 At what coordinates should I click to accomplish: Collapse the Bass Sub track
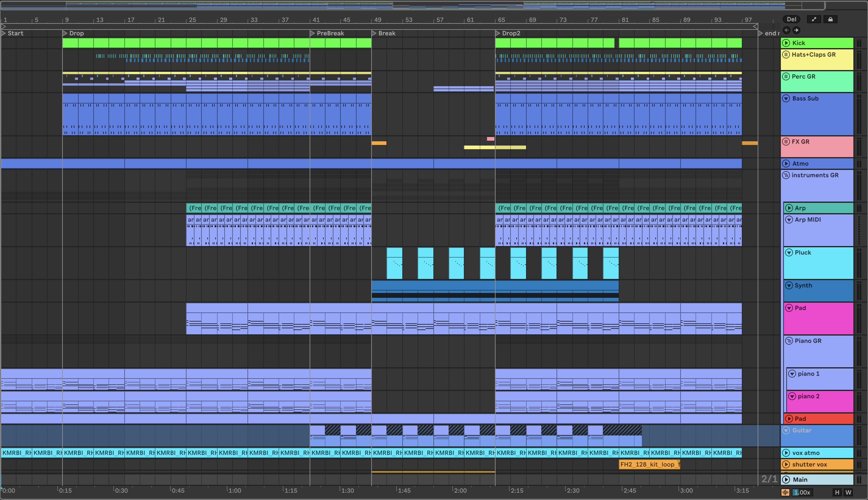tap(786, 99)
